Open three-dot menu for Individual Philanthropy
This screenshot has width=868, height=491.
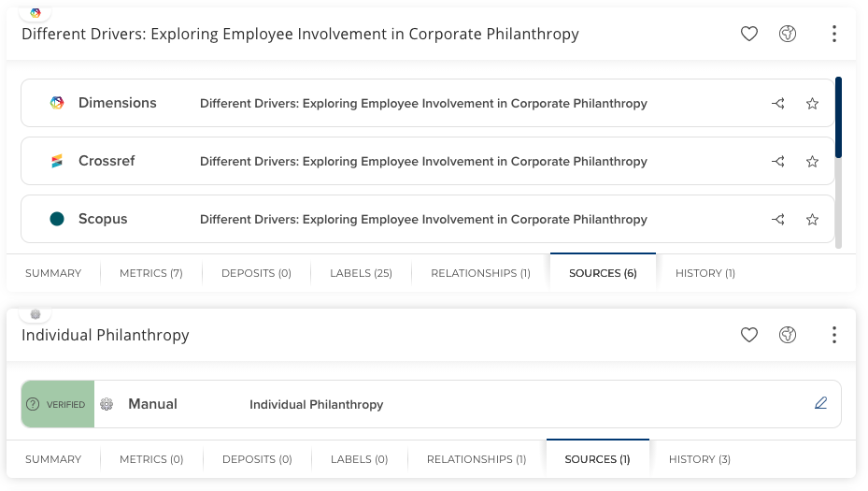coord(834,335)
